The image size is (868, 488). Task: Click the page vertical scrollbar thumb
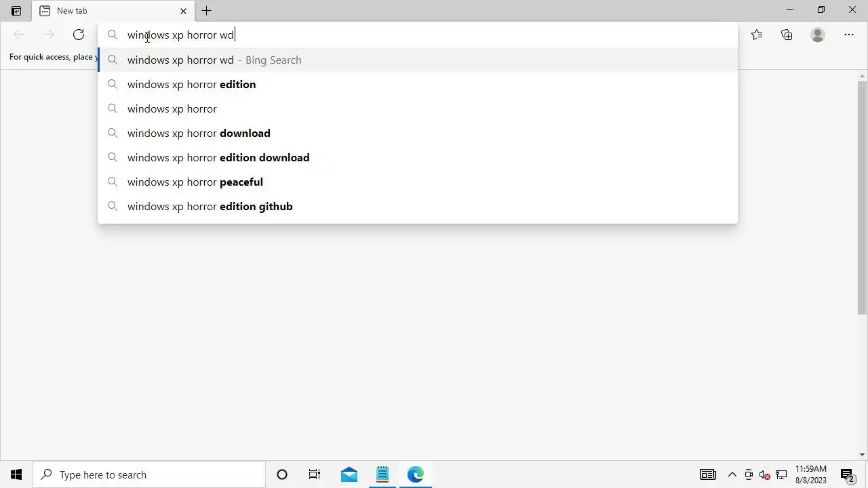(x=863, y=197)
